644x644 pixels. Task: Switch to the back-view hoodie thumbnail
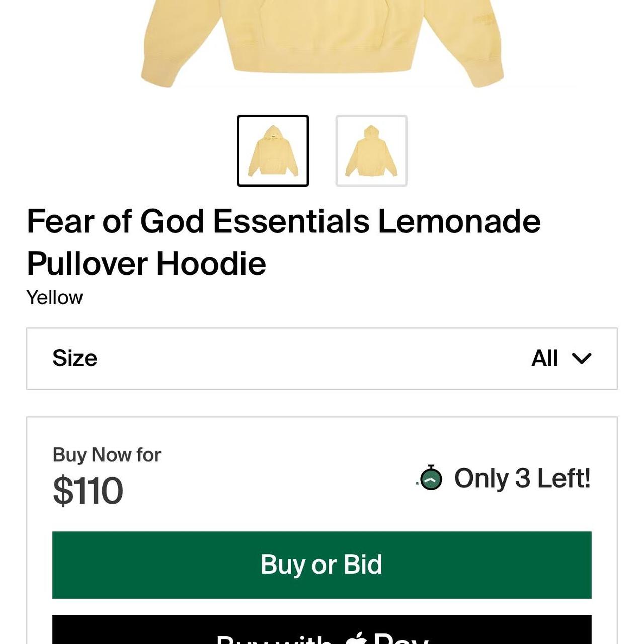click(371, 150)
